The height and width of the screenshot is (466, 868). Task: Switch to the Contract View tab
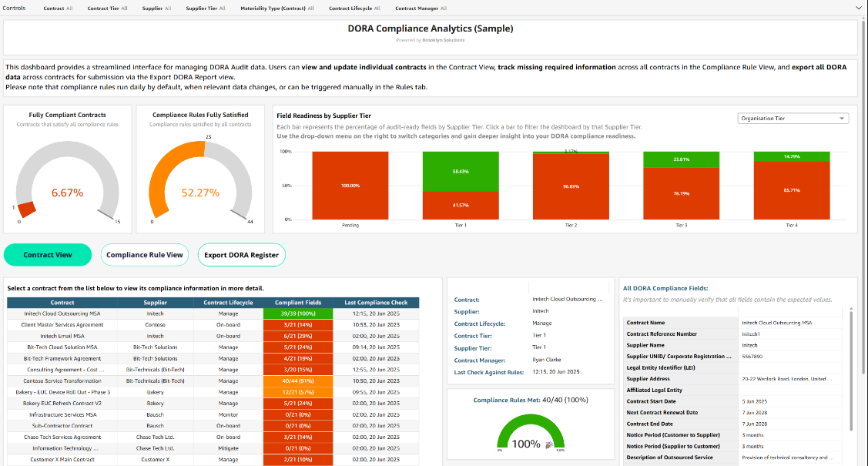(x=48, y=255)
